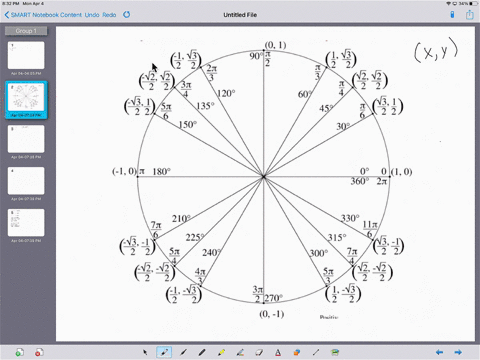This screenshot has width=480, height=360.
Task: Tap the 270° angle label
Action: pos(274,298)
